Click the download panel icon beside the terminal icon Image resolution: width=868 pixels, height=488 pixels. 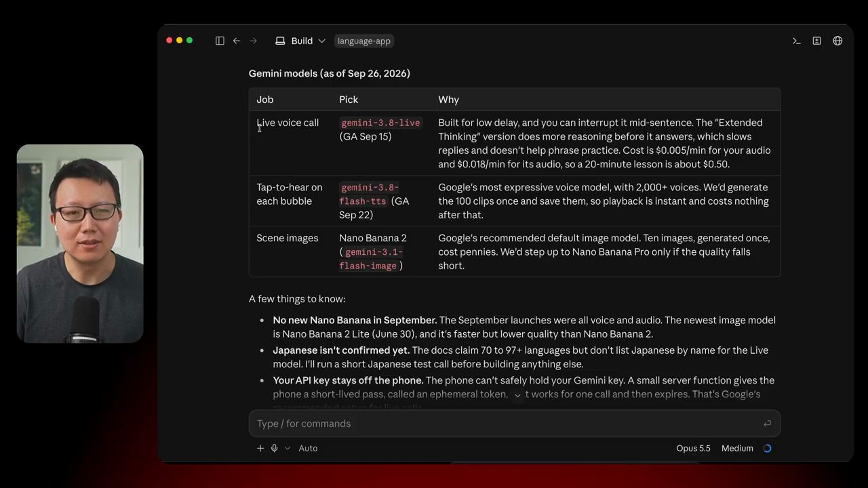point(817,41)
